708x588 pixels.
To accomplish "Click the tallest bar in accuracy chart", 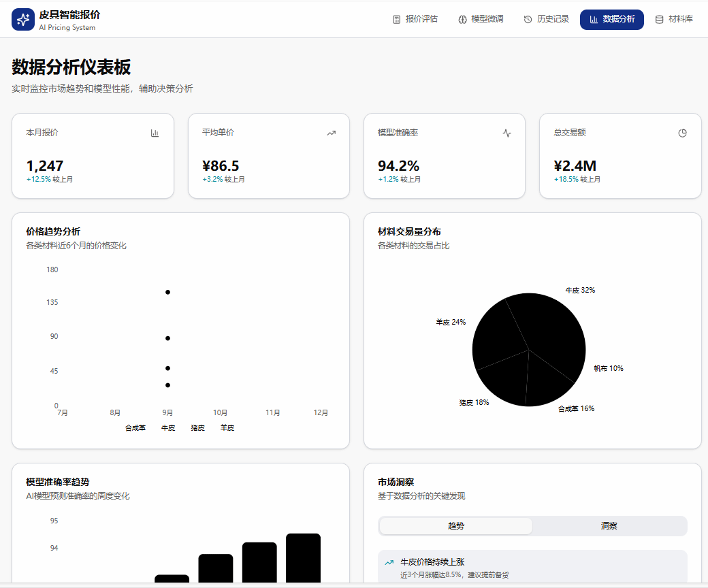I will pyautogui.click(x=303, y=558).
